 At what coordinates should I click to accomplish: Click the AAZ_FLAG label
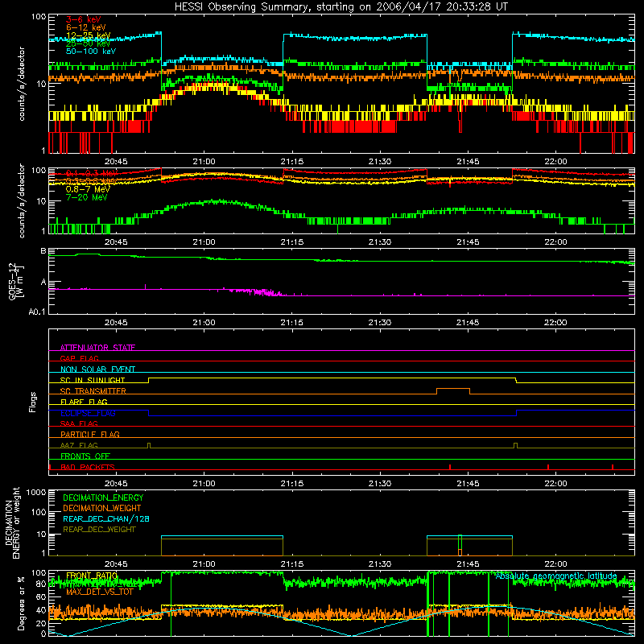point(79,445)
